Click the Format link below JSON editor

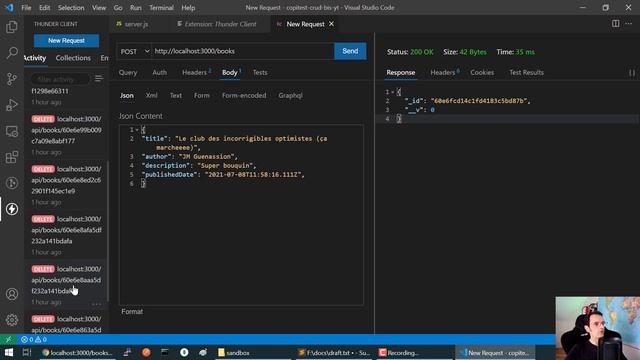[132, 311]
